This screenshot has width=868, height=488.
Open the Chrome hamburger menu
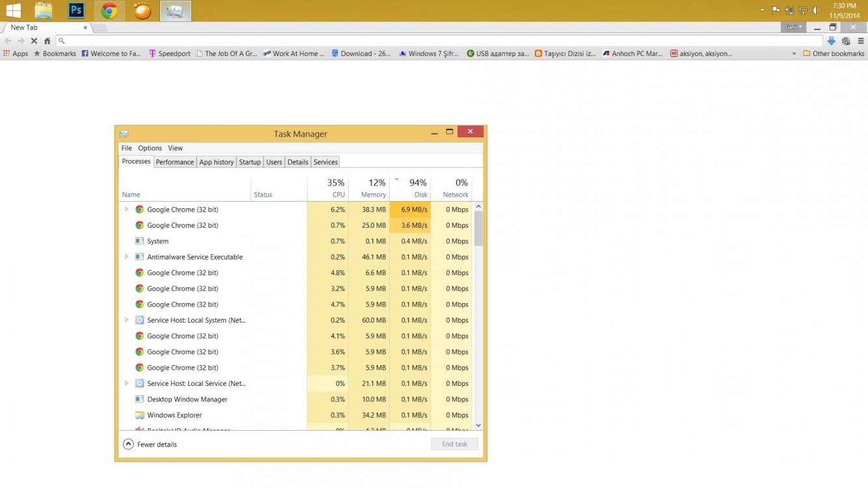(860, 40)
